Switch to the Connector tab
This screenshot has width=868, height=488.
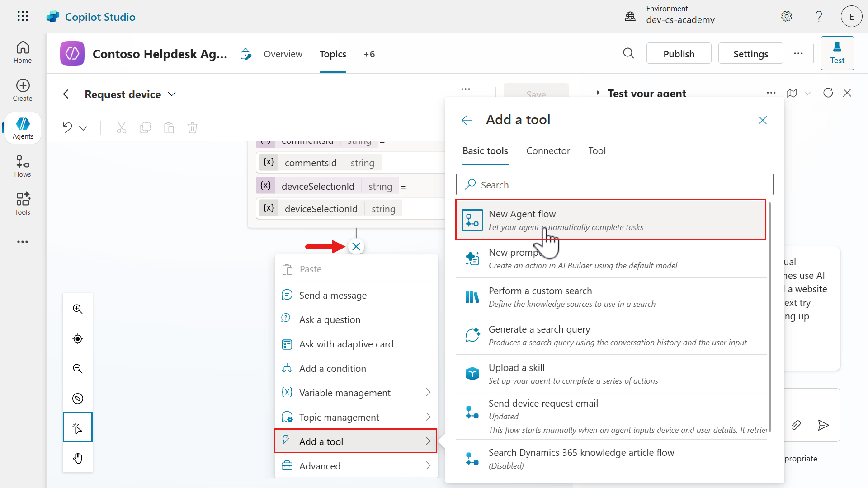coord(548,151)
